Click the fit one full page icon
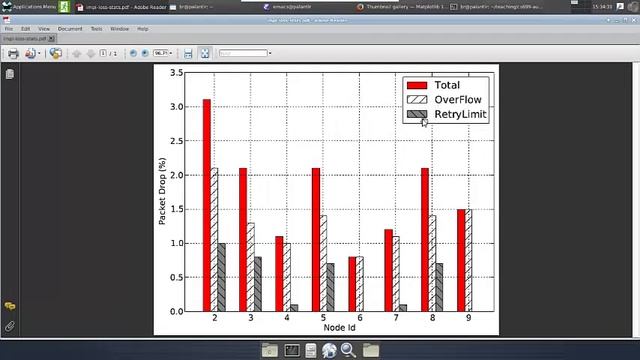The height and width of the screenshot is (360, 640). point(205,53)
